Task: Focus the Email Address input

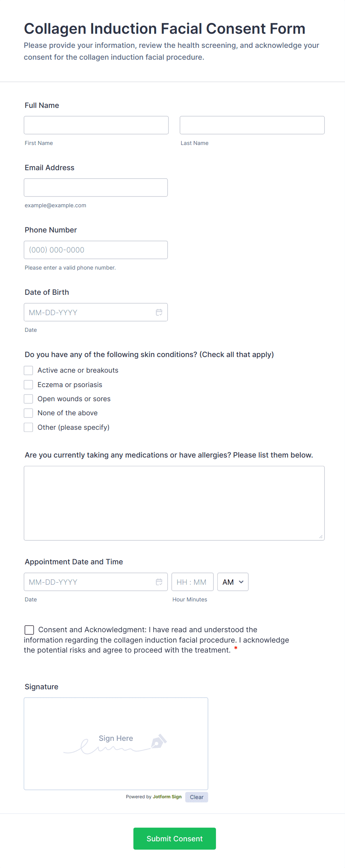Action: pyautogui.click(x=96, y=188)
